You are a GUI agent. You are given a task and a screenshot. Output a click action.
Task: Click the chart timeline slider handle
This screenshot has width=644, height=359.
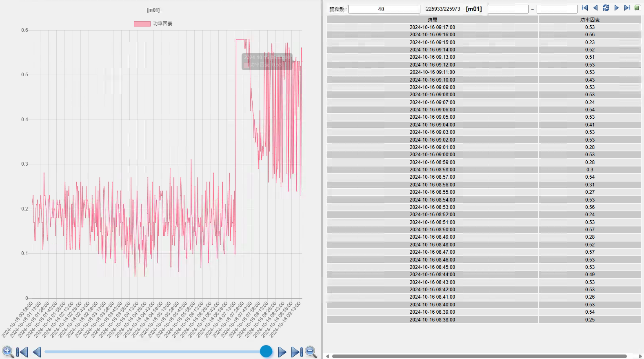tap(266, 351)
